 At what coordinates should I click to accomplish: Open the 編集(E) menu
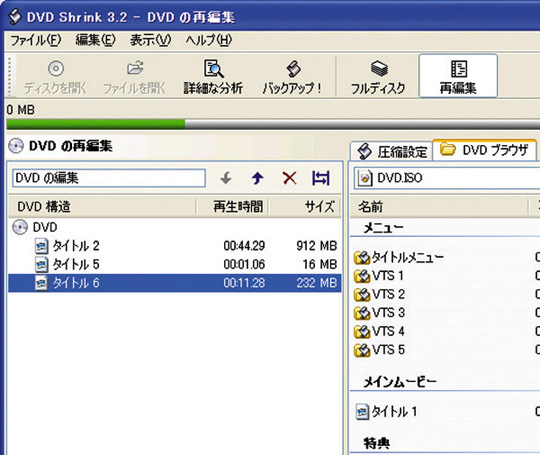(95, 40)
